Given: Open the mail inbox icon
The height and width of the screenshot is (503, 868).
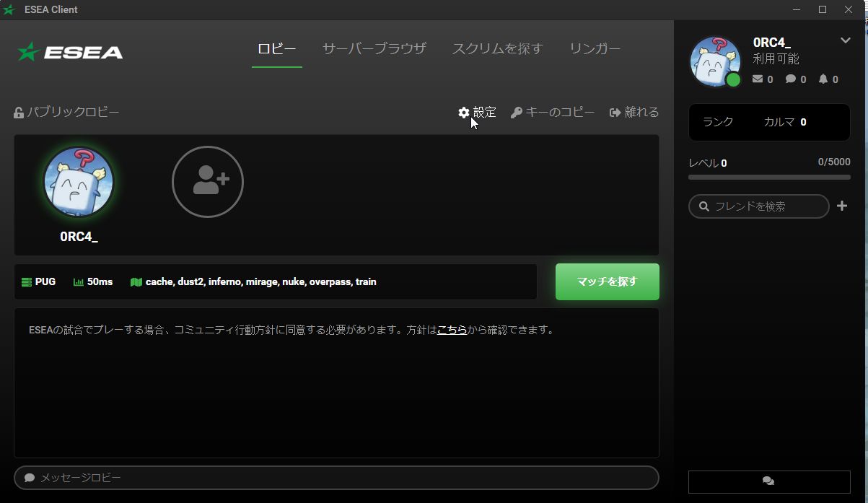Looking at the screenshot, I should pos(758,79).
